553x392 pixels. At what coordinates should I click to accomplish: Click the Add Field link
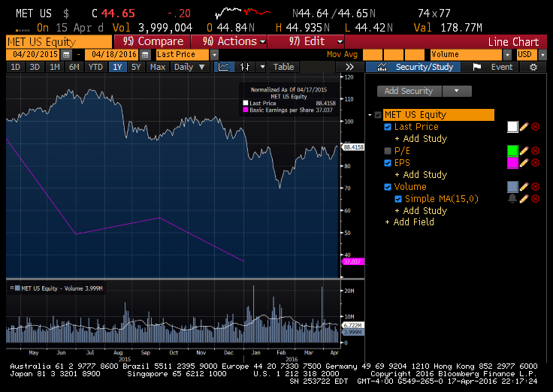409,222
